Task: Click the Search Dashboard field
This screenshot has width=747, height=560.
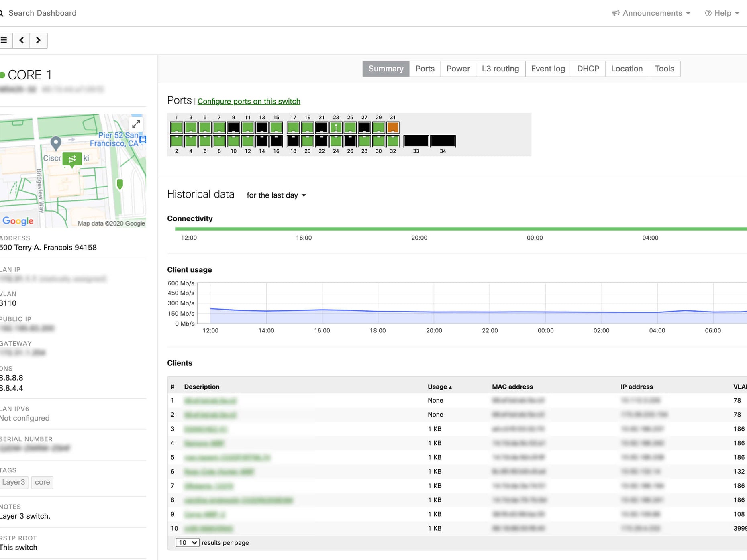Action: (42, 13)
